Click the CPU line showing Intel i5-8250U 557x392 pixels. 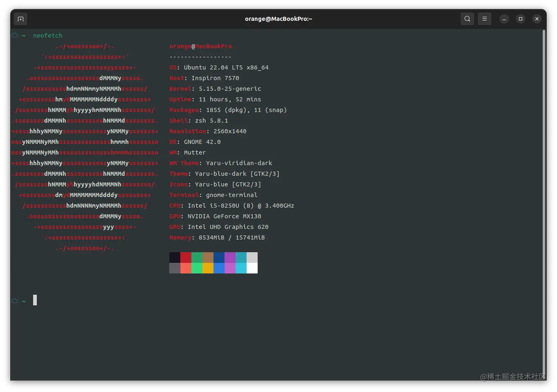click(232, 206)
